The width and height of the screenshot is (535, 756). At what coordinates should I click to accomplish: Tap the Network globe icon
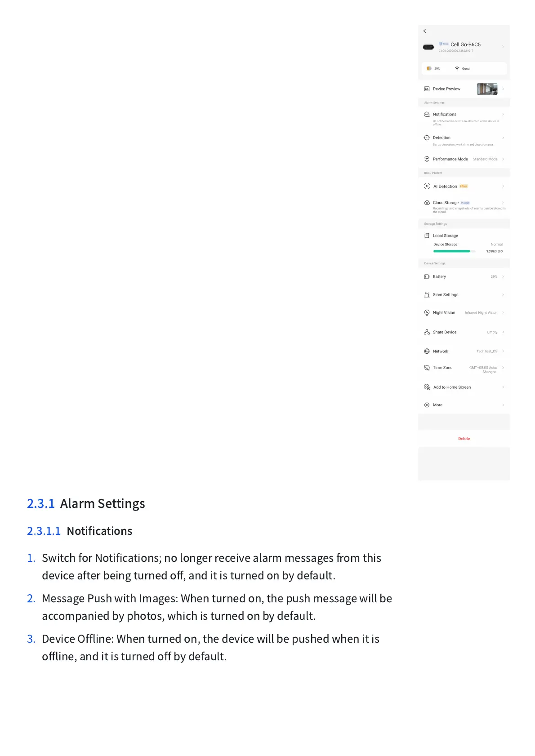click(x=427, y=351)
